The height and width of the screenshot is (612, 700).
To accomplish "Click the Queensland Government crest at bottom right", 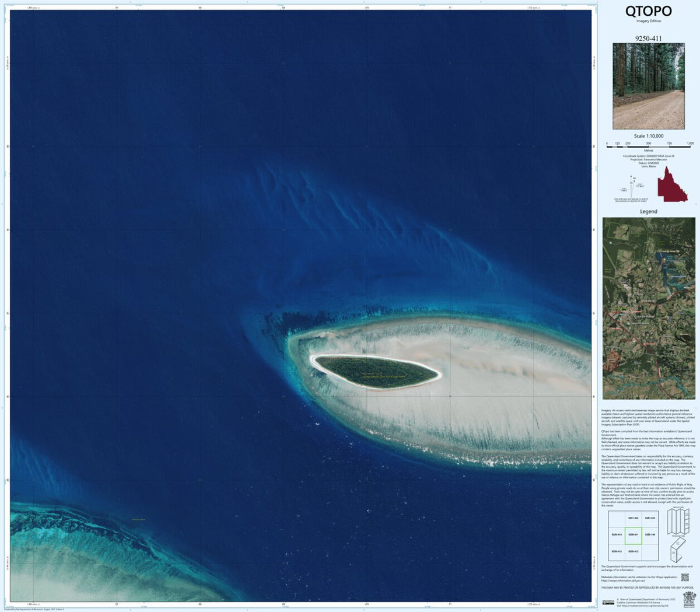I will 688,599.
